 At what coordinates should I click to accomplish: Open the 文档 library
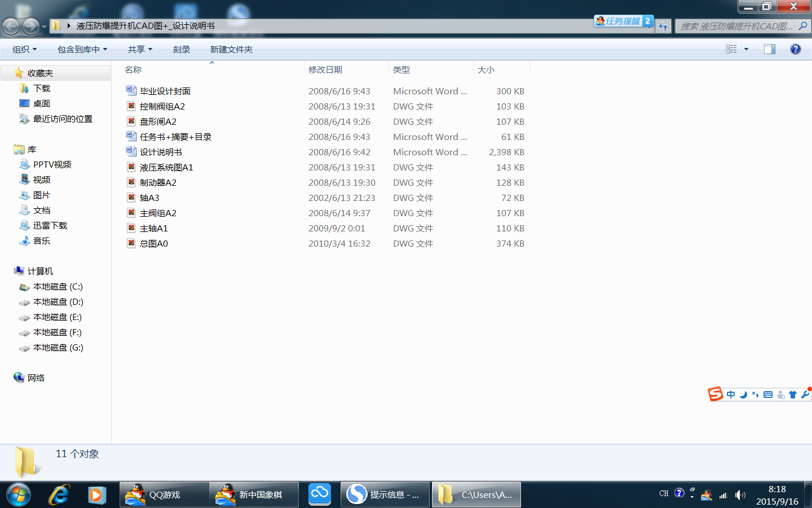coord(42,210)
